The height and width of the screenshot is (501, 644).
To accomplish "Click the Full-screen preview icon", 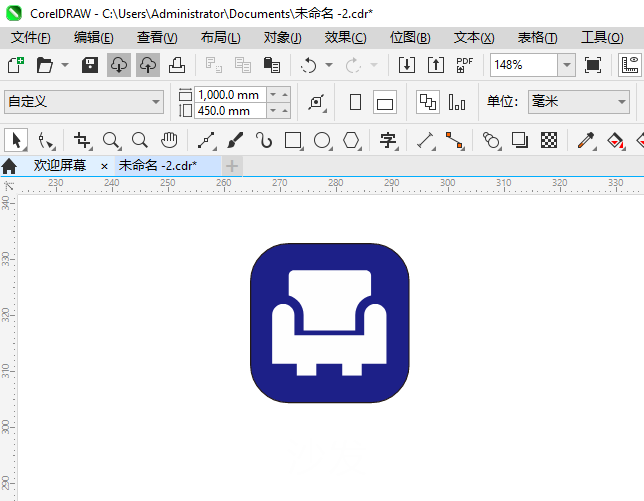I will coord(593,65).
